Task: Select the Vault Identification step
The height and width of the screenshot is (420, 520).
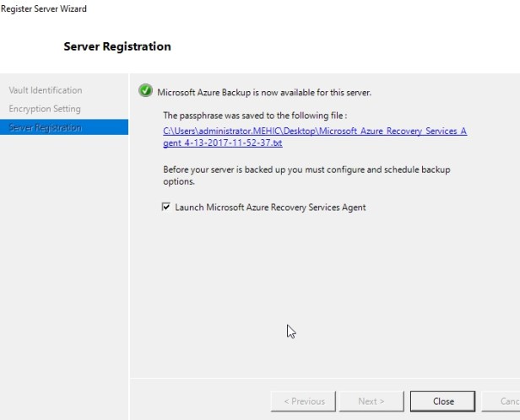Action: point(46,90)
